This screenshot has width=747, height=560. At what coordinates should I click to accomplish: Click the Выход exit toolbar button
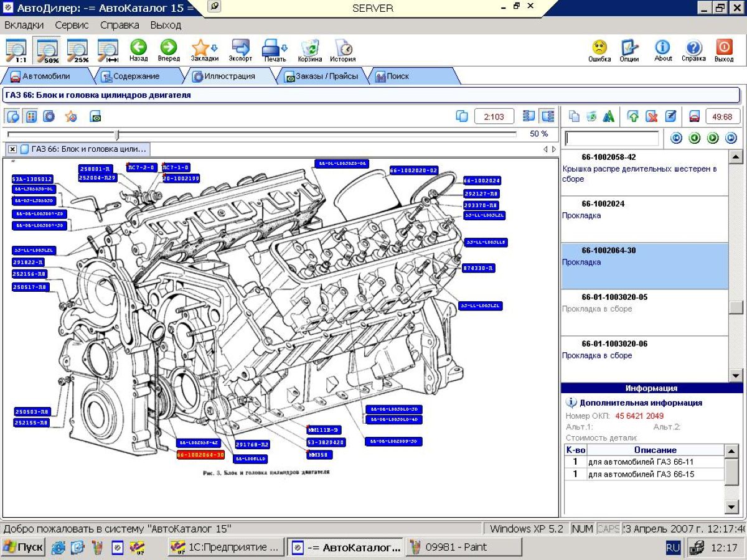tap(724, 50)
